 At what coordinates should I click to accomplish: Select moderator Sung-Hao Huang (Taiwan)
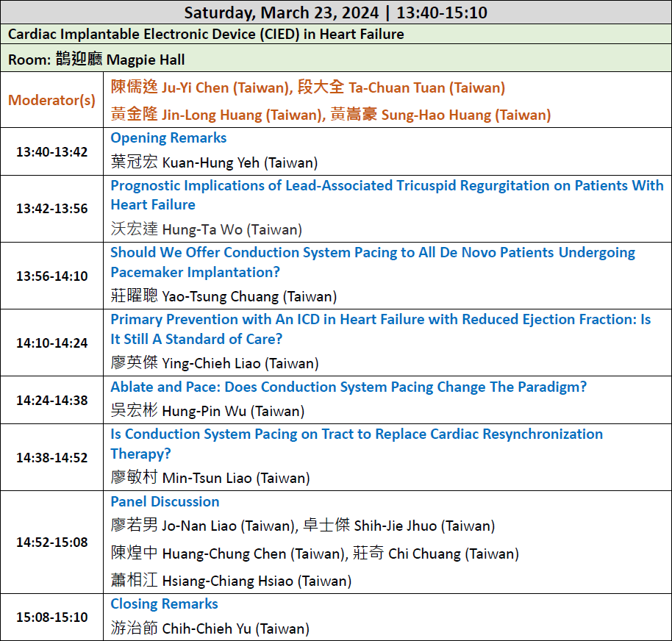coord(440,115)
